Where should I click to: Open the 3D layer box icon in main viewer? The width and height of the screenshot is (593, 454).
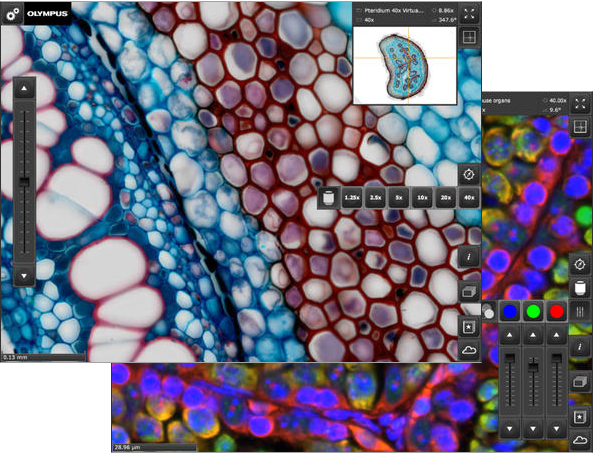pyautogui.click(x=469, y=291)
